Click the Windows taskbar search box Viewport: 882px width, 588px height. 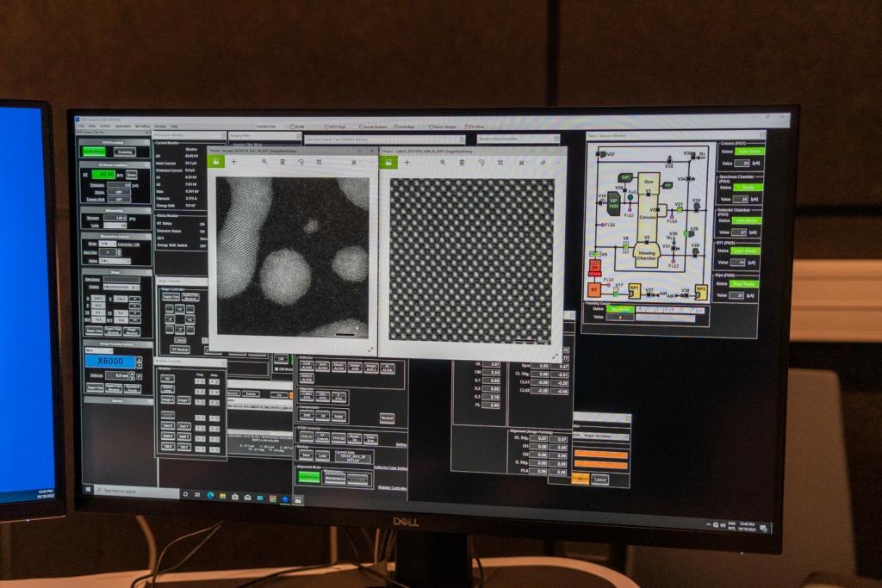click(x=136, y=492)
